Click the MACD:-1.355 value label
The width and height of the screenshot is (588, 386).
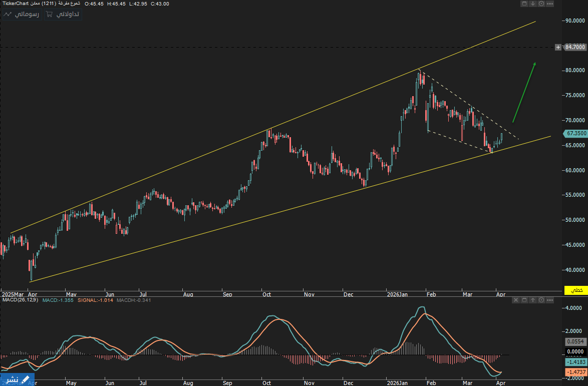pyautogui.click(x=58, y=300)
